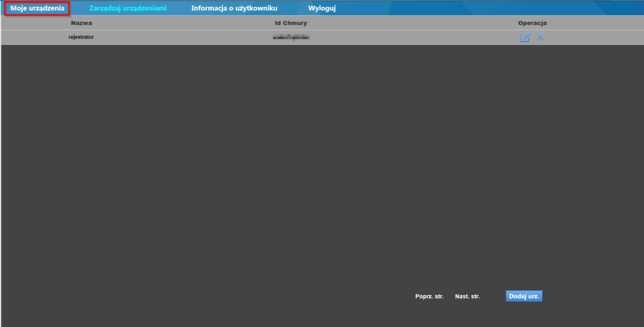Select the rejestrator device name
644x327 pixels.
point(81,37)
